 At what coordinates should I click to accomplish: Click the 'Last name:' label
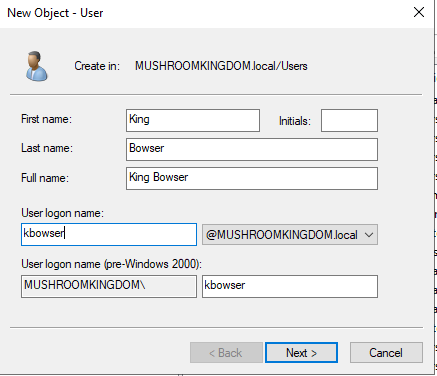click(47, 148)
